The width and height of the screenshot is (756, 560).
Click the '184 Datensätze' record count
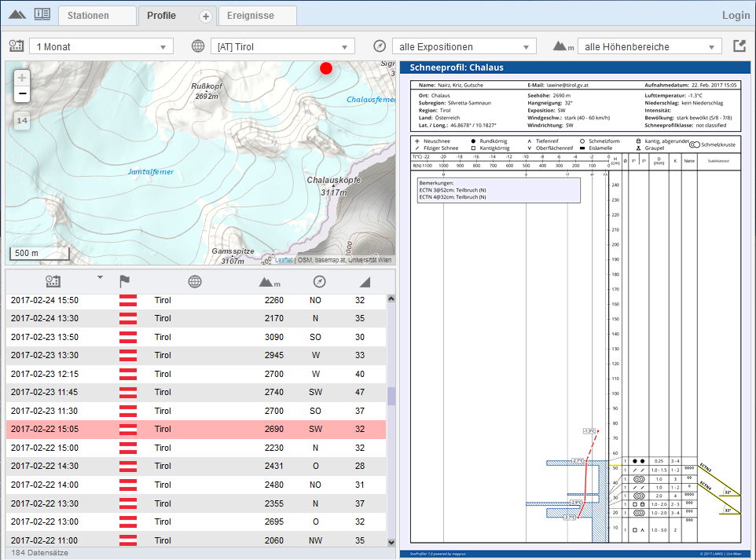(40, 553)
